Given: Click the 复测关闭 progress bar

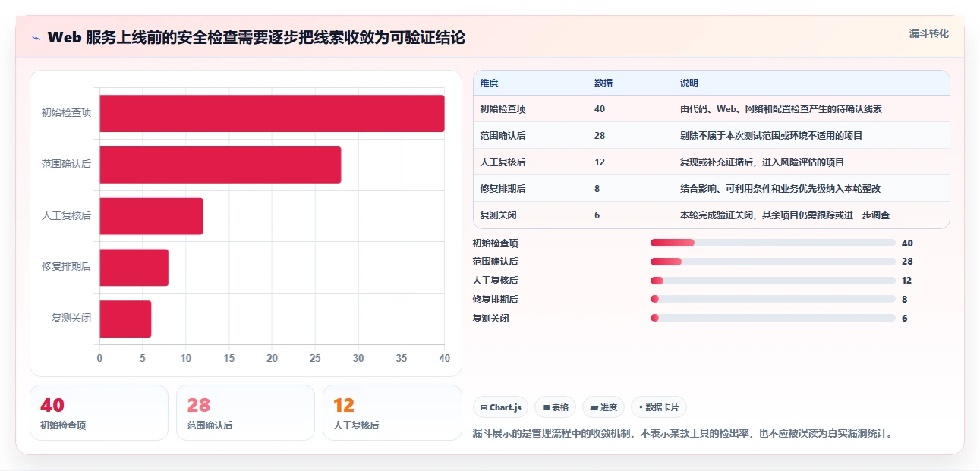Looking at the screenshot, I should pos(773,319).
